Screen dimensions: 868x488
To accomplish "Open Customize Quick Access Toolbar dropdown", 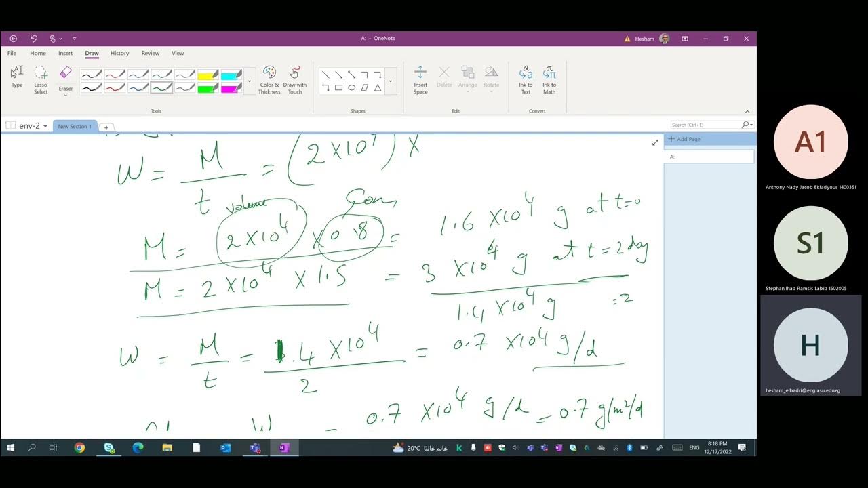I will pos(75,39).
